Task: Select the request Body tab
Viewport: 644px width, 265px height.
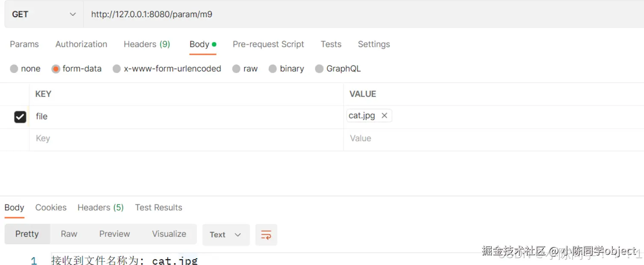Action: (203, 44)
